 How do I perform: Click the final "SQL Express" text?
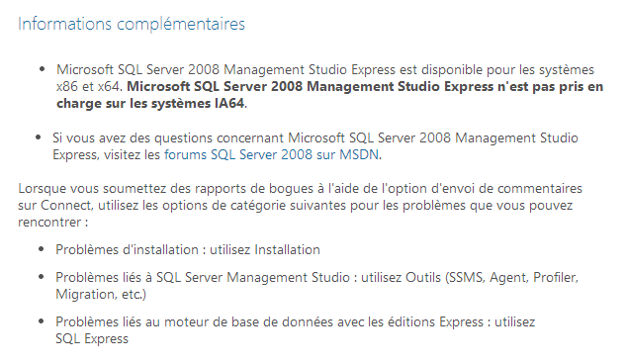click(x=92, y=339)
